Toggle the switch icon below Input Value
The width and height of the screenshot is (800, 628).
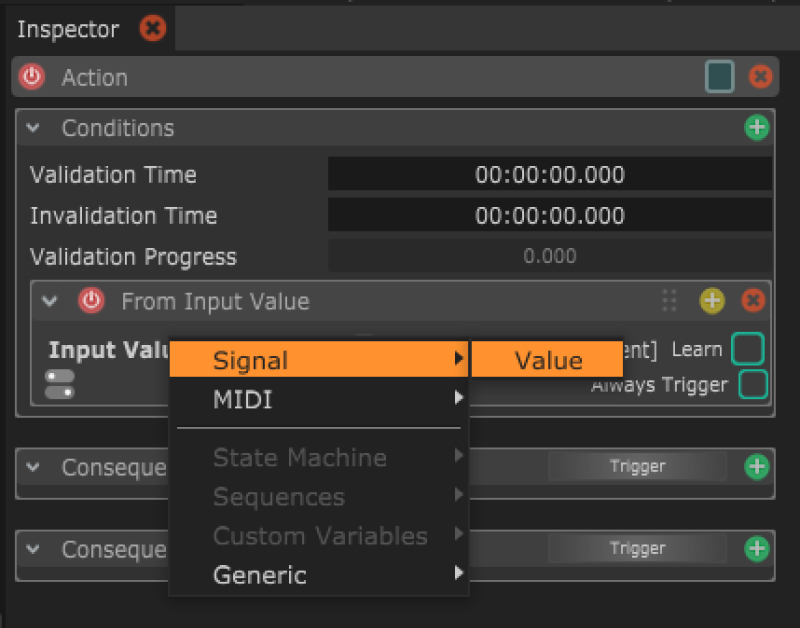coord(59,384)
